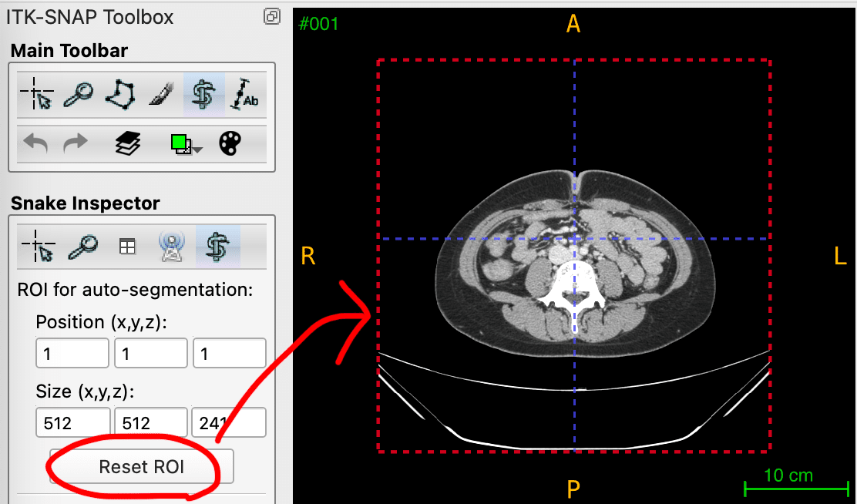Click the Position y input field

[151, 353]
